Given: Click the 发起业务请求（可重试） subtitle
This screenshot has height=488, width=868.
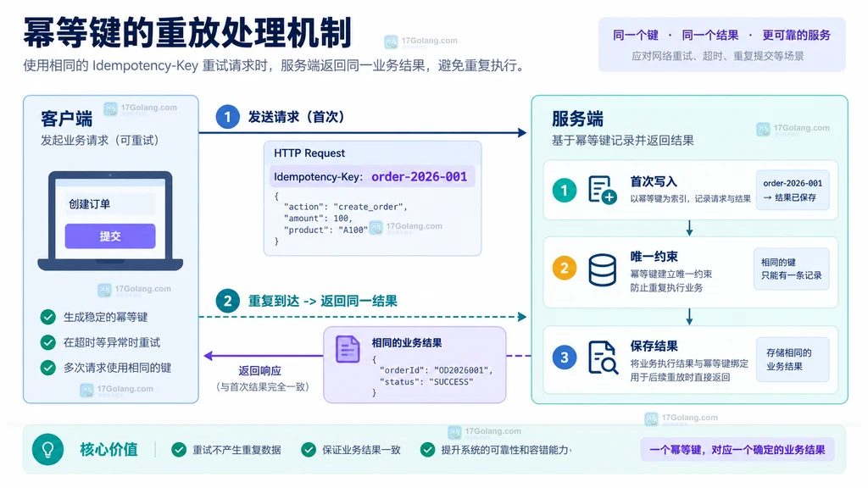Looking at the screenshot, I should [x=102, y=140].
